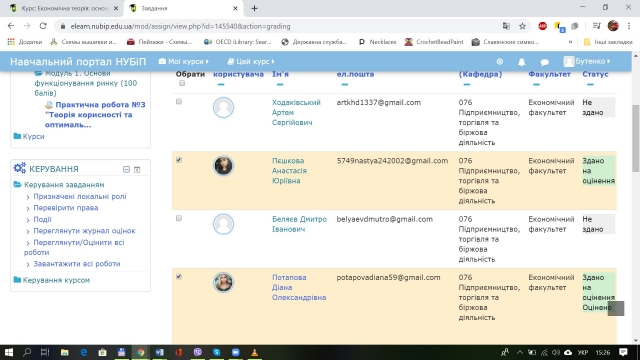Image resolution: width=640 pixels, height=360 pixels.
Task: Select checkbox for Ходаківський Артем row
Action: (x=179, y=102)
